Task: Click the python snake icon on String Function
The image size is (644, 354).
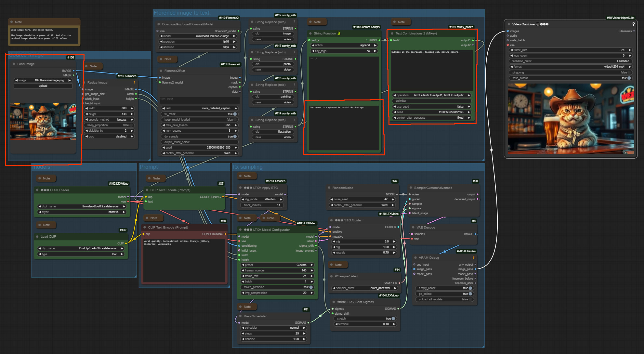Action: click(339, 33)
